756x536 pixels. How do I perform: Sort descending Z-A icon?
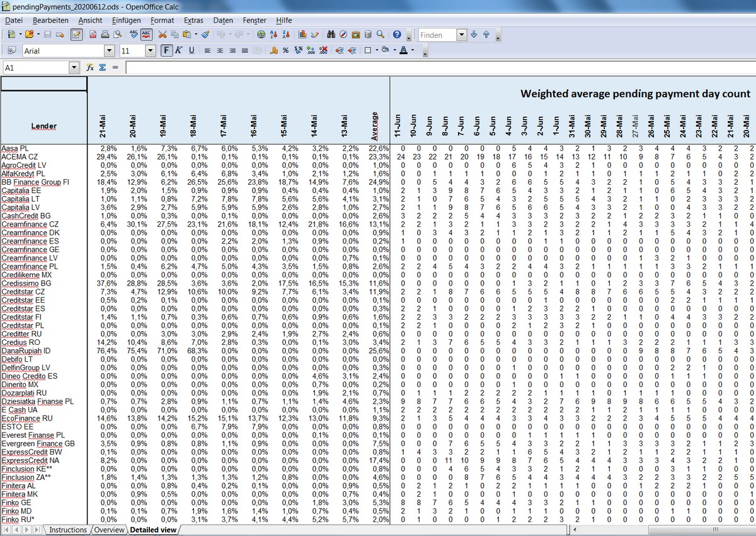point(286,35)
